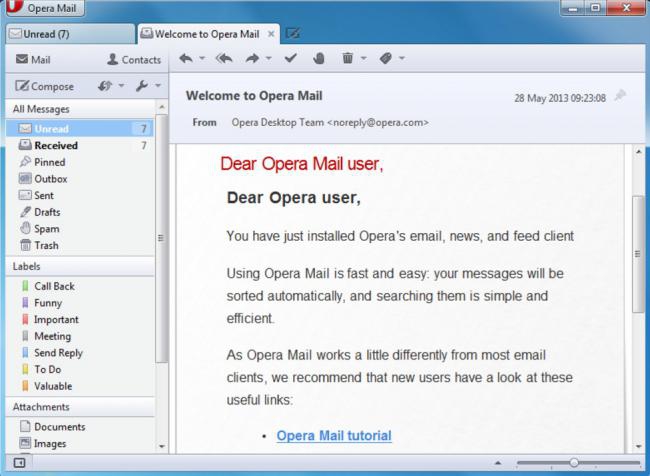Collapse the All Messages section header
The height and width of the screenshot is (476, 650).
pyautogui.click(x=80, y=109)
